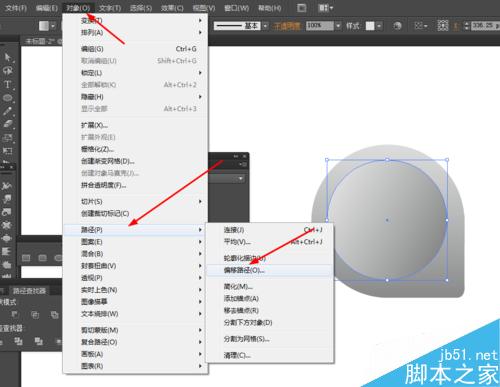The image size is (500, 387).
Task: Choose 偏移路径(O)... in the path submenu
Action: (x=270, y=270)
